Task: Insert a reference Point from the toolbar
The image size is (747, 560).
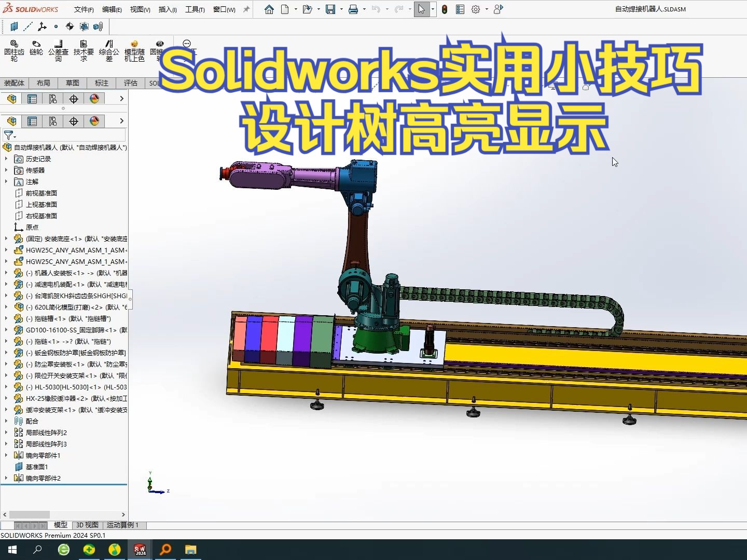Action: [x=56, y=26]
